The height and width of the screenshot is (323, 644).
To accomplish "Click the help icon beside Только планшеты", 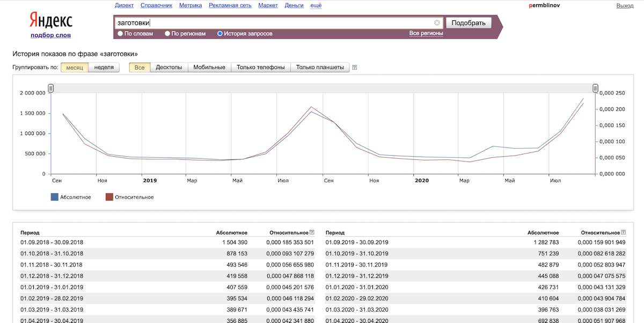I will [x=354, y=68].
